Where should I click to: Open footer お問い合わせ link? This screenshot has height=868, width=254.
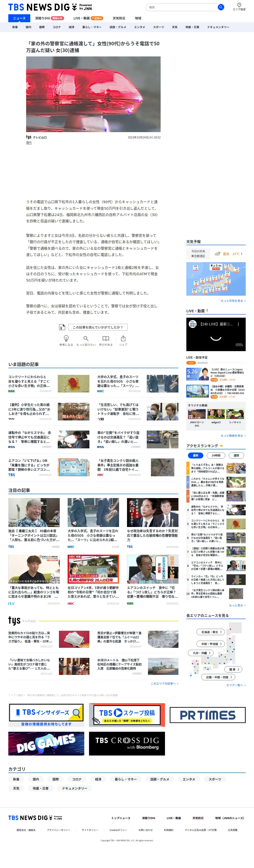click(x=145, y=830)
